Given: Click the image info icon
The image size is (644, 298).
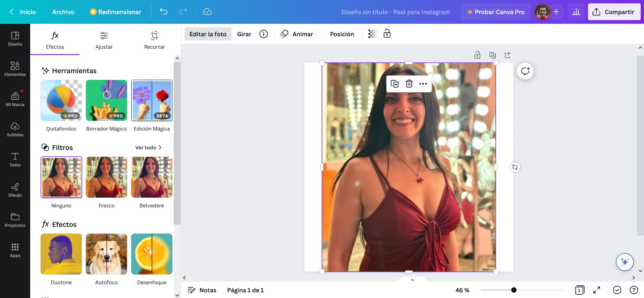Looking at the screenshot, I should [x=264, y=34].
